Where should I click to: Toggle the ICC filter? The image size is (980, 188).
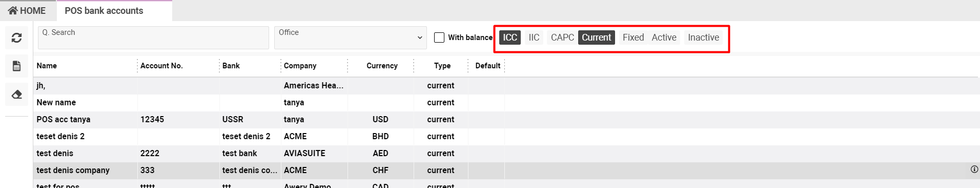pyautogui.click(x=510, y=37)
